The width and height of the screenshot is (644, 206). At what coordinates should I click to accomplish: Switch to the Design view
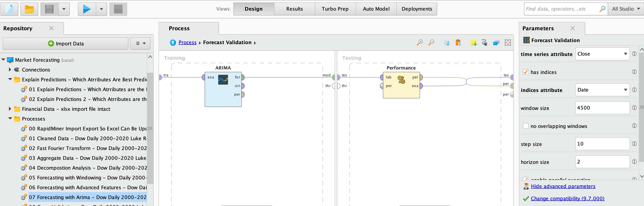[x=254, y=9]
